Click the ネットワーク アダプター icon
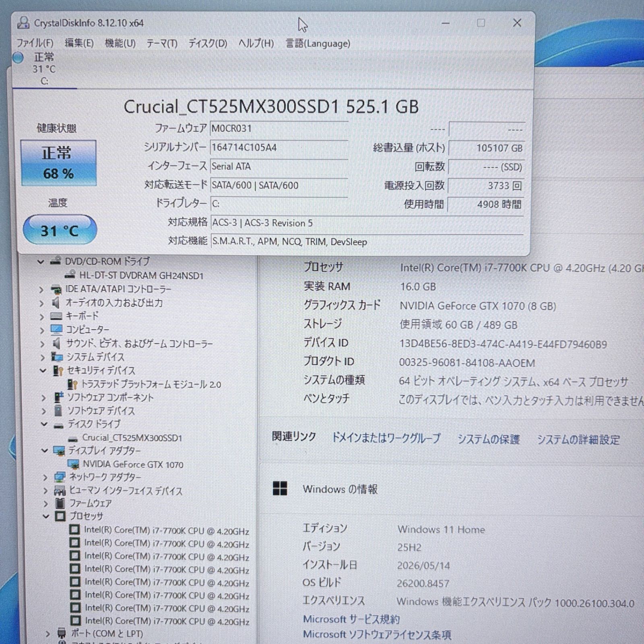This screenshot has width=644, height=644. 60,477
